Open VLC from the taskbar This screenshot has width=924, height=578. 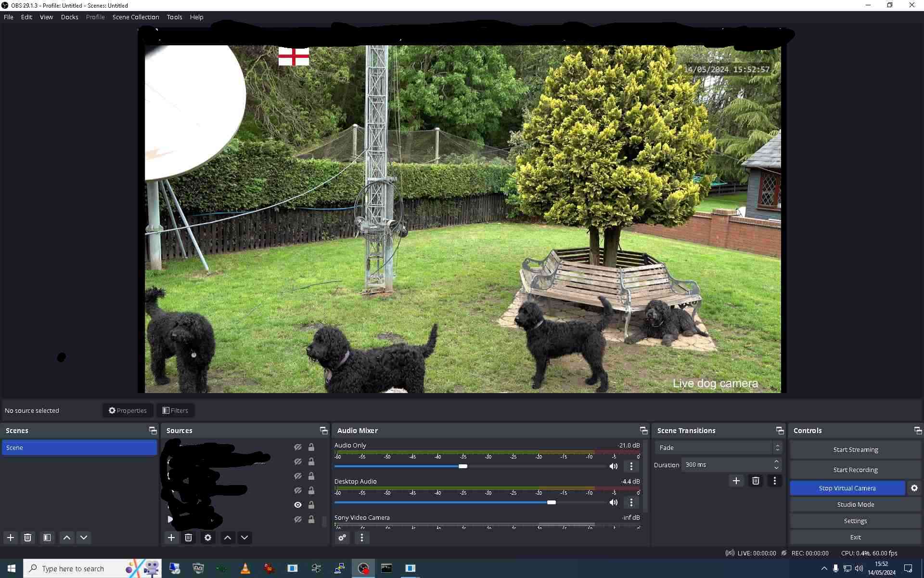[245, 568]
